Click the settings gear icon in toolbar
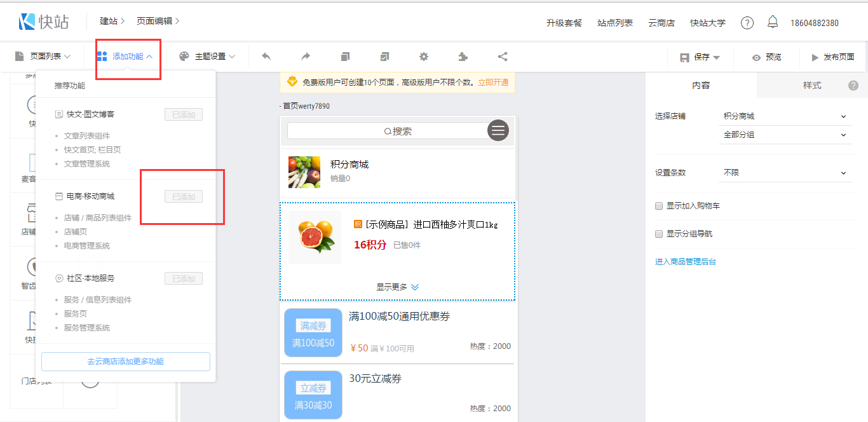The height and width of the screenshot is (422, 868). tap(424, 57)
